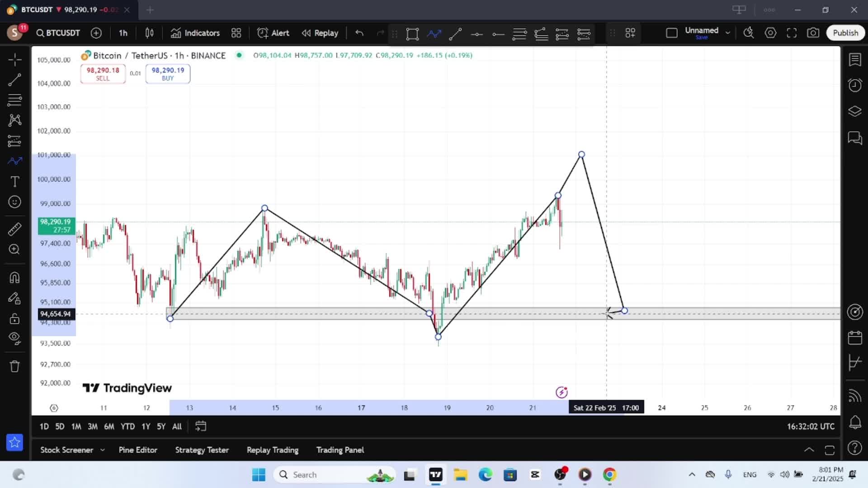The width and height of the screenshot is (868, 488).
Task: Open the Alerts clock icon panel
Action: coord(854,85)
